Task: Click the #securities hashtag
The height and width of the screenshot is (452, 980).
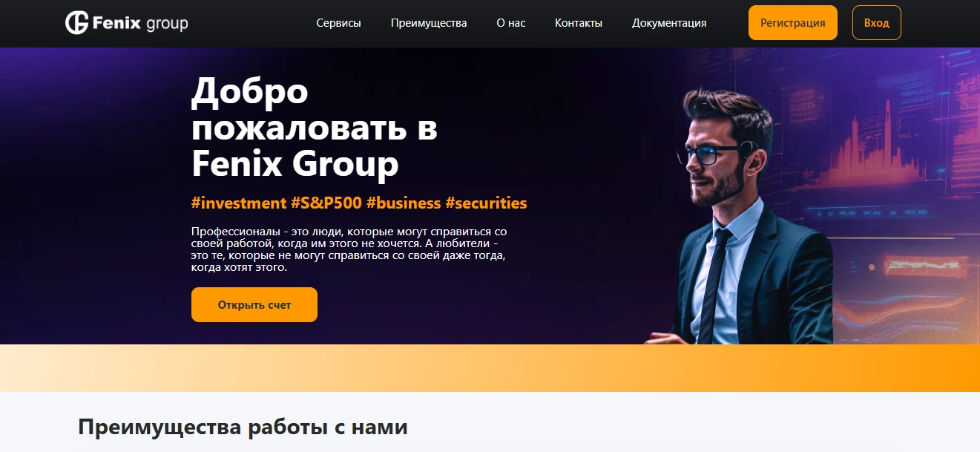Action: coord(486,203)
